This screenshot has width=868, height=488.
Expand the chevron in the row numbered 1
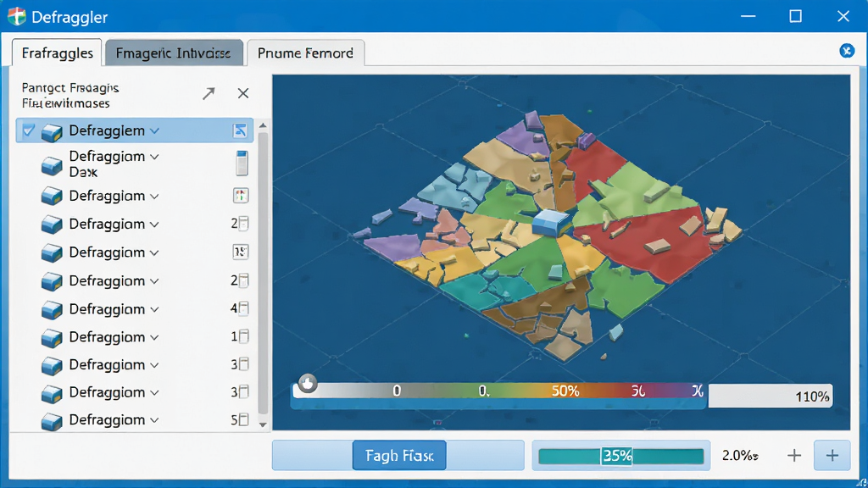tap(154, 337)
